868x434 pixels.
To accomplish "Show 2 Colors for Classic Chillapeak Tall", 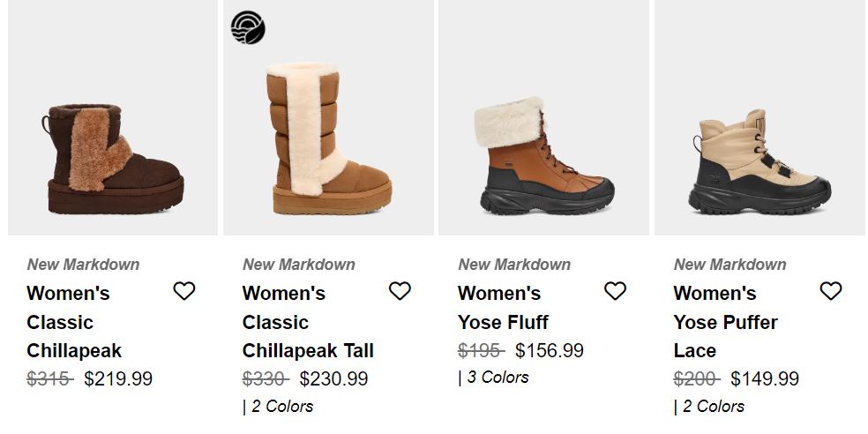I will coord(278,407).
